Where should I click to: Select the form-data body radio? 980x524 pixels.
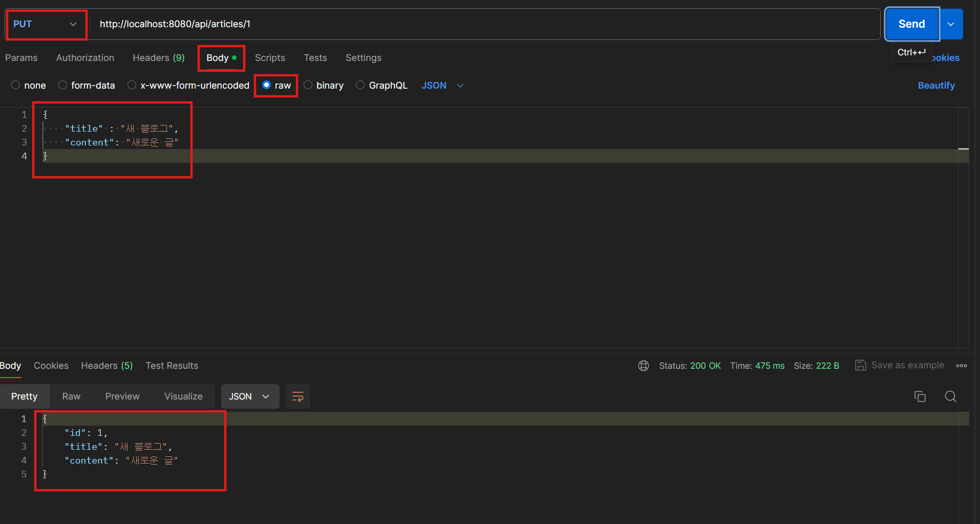(62, 85)
